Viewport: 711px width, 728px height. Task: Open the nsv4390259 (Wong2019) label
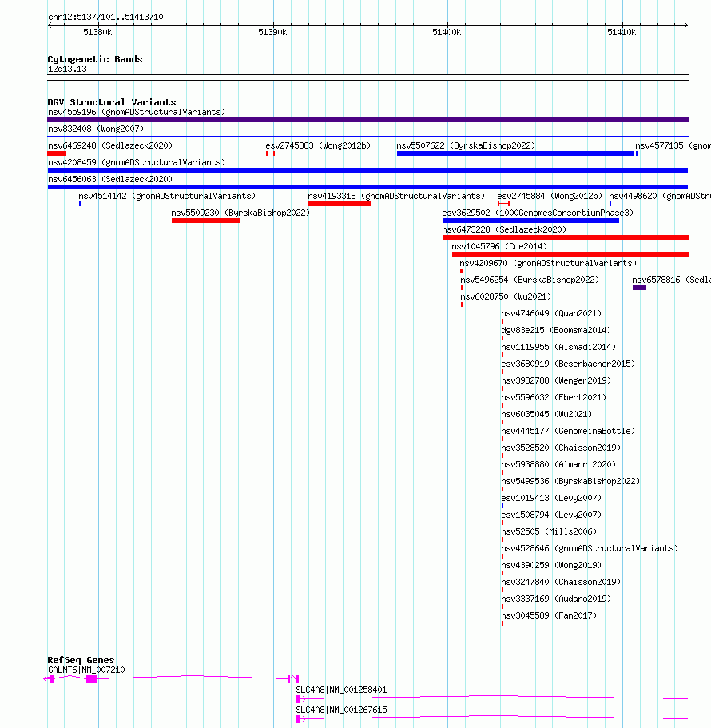551,564
